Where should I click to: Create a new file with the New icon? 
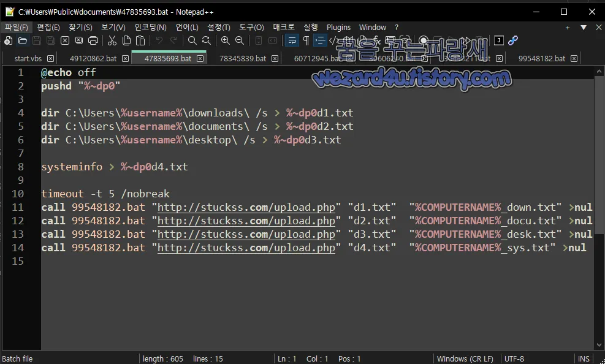tap(8, 40)
